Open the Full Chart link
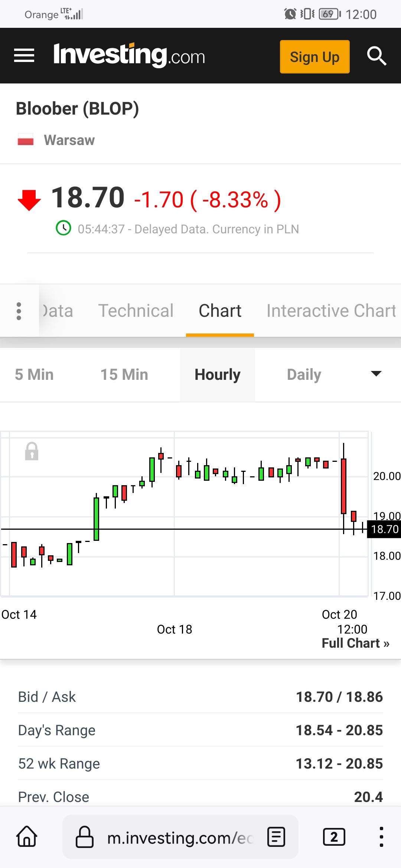Image resolution: width=401 pixels, height=868 pixels. coord(355,643)
